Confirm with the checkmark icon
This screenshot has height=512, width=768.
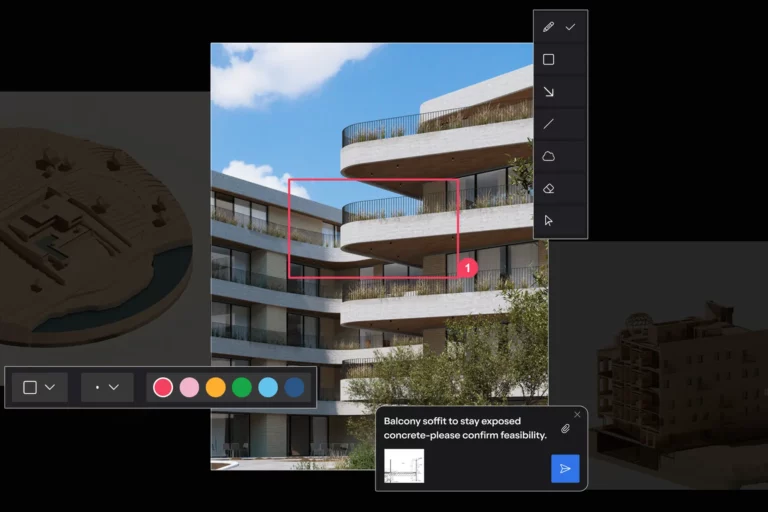[570, 27]
